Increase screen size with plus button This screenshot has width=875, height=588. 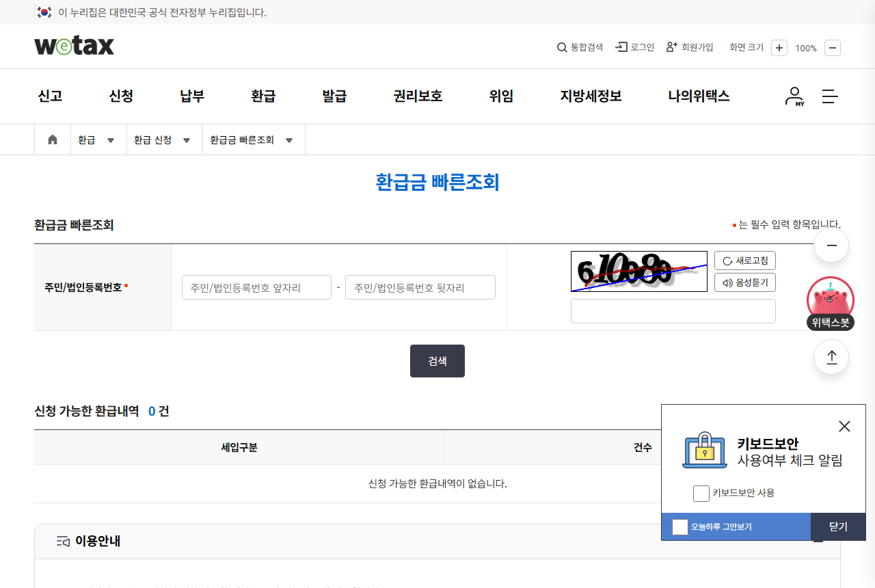pyautogui.click(x=779, y=48)
